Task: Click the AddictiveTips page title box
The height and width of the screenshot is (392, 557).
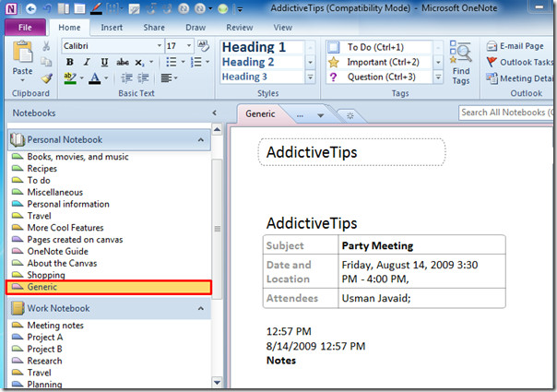Action: pyautogui.click(x=351, y=152)
